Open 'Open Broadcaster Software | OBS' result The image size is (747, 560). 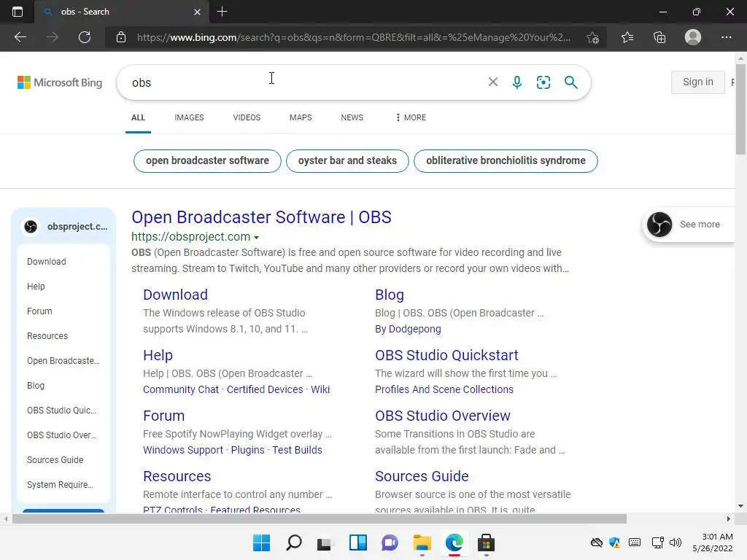[261, 217]
